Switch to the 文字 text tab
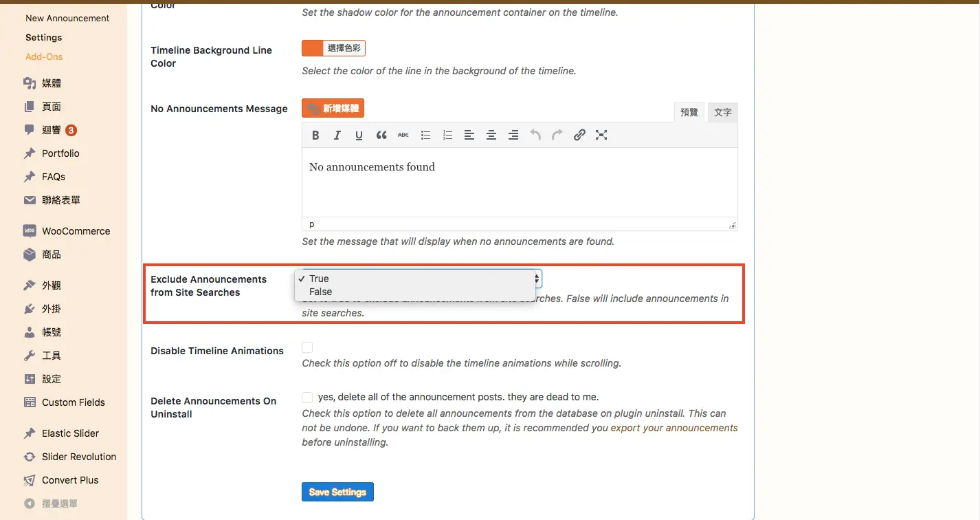 coord(723,112)
